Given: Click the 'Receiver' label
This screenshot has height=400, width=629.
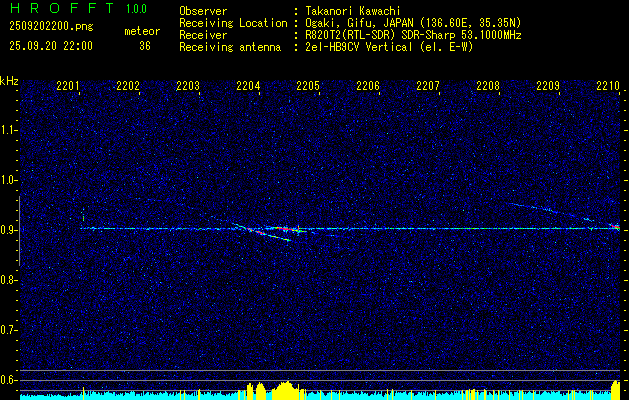Looking at the screenshot, I should pyautogui.click(x=203, y=35).
